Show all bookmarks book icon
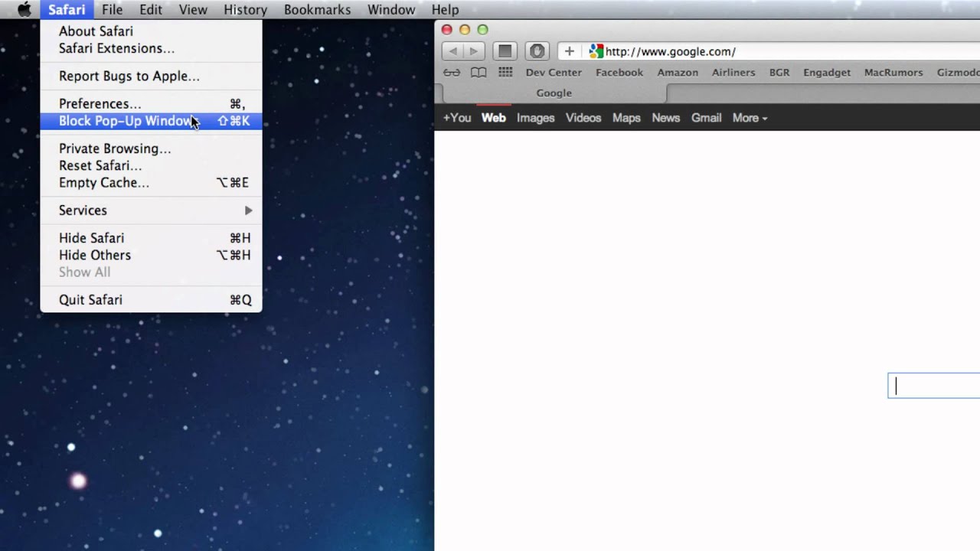This screenshot has width=980, height=551. [479, 73]
